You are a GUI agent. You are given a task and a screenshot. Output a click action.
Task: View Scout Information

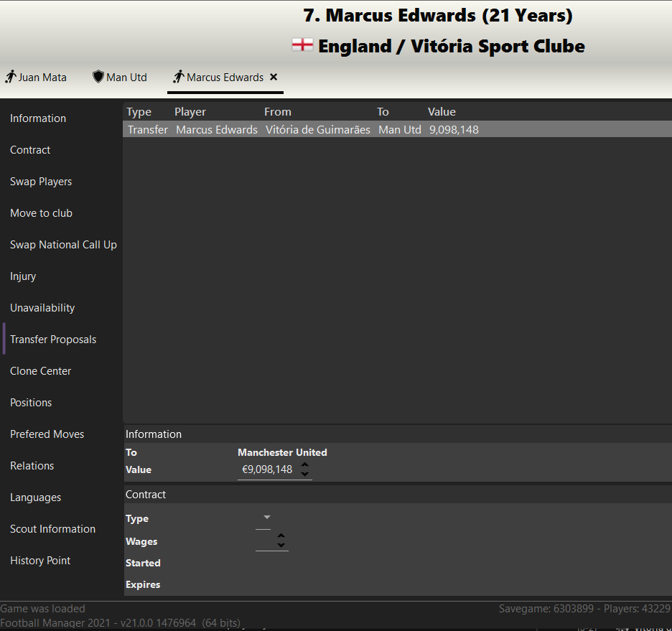[x=52, y=529]
